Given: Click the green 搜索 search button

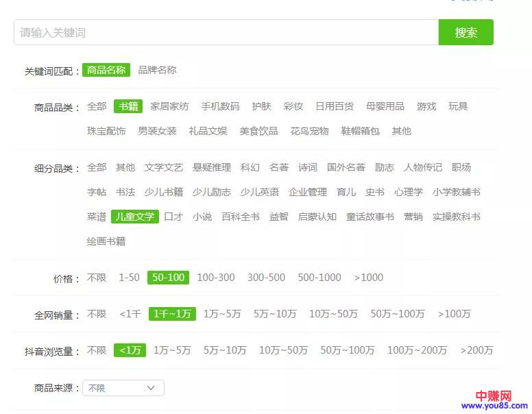Looking at the screenshot, I should coord(465,32).
